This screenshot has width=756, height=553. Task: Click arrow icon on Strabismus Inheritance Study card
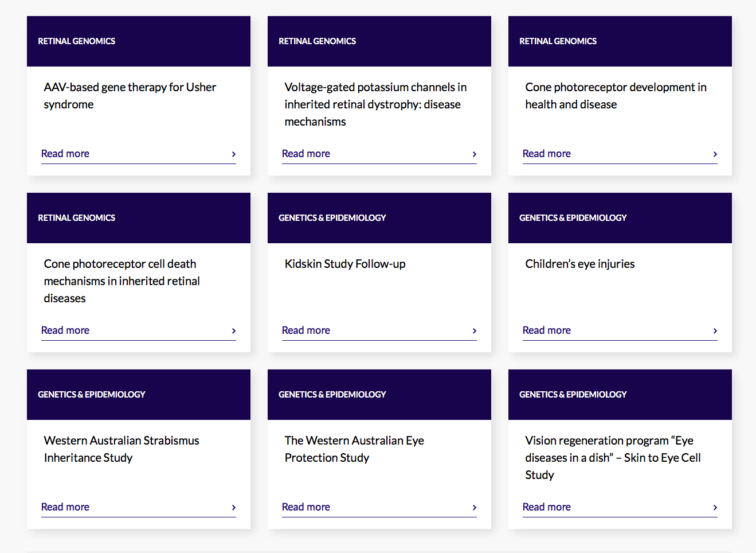234,508
